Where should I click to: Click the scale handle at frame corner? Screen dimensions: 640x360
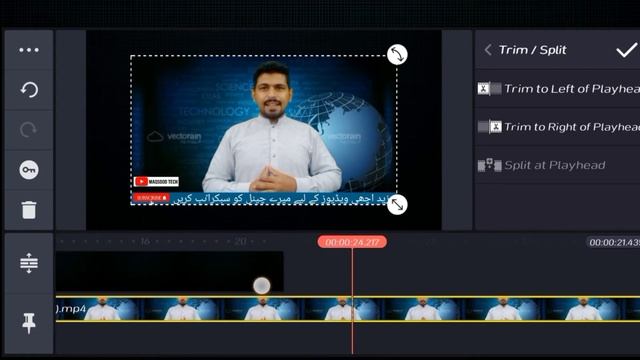(x=397, y=204)
